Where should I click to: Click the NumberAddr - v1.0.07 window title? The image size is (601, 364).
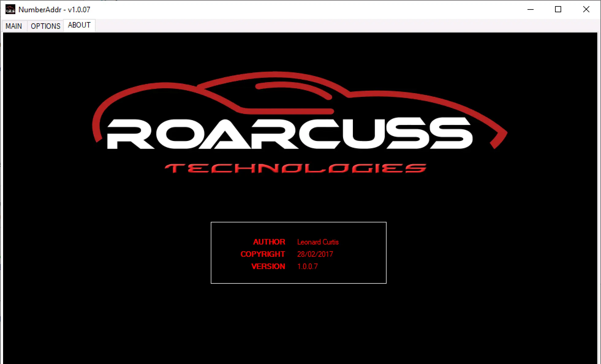click(x=54, y=9)
